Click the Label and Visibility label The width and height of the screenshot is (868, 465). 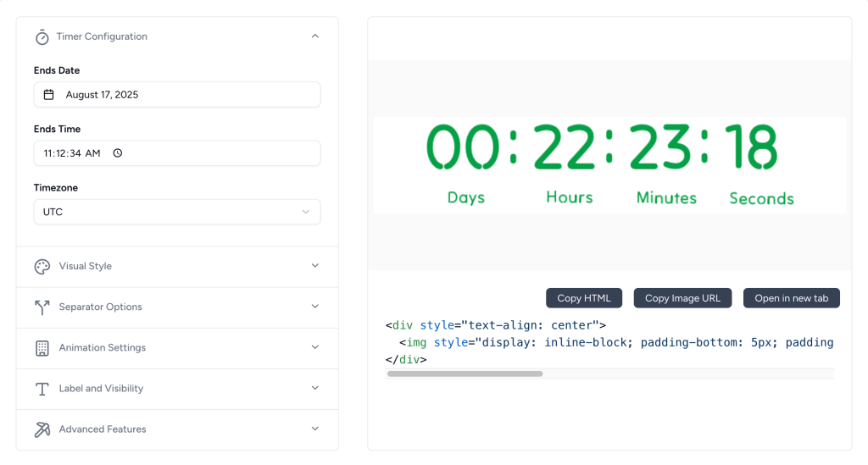click(101, 389)
